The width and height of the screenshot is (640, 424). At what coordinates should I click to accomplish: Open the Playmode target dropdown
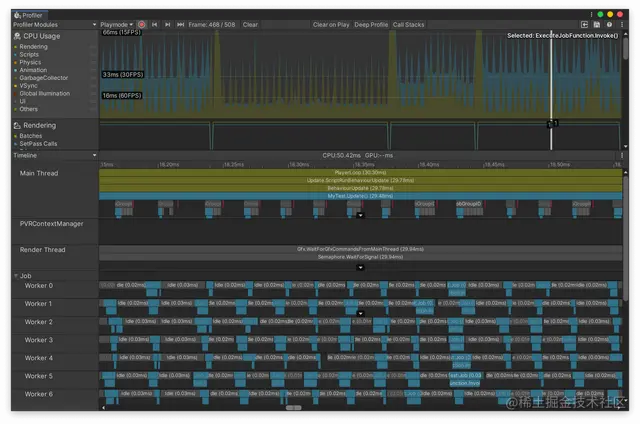117,24
